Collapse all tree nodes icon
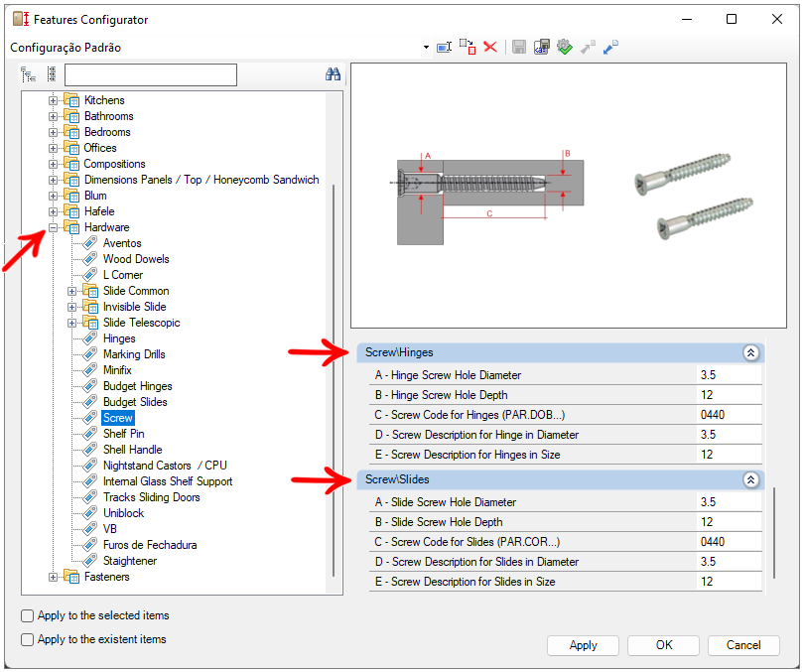Image resolution: width=805 pixels, height=672 pixels. click(52, 74)
